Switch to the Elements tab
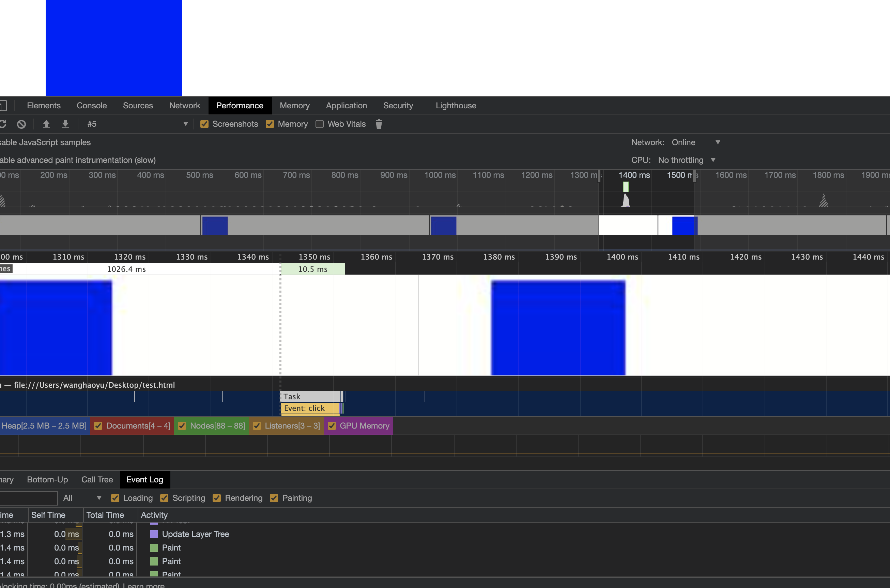 pos(44,106)
